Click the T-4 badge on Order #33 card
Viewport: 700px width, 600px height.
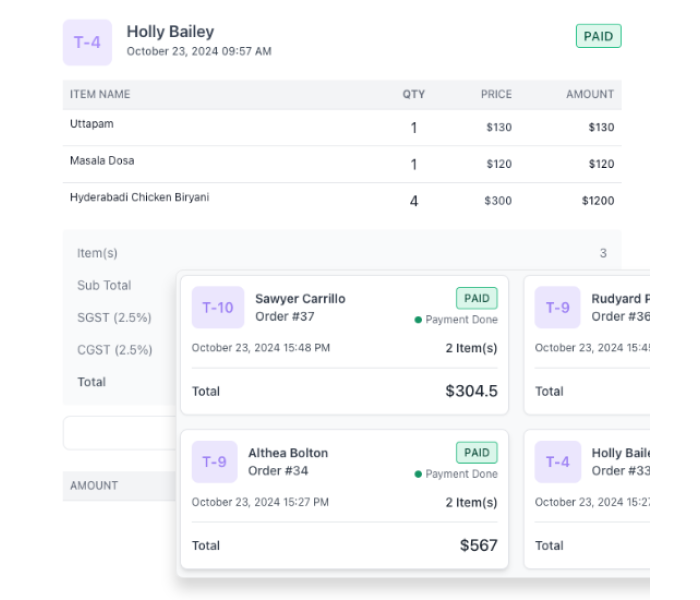tap(558, 462)
